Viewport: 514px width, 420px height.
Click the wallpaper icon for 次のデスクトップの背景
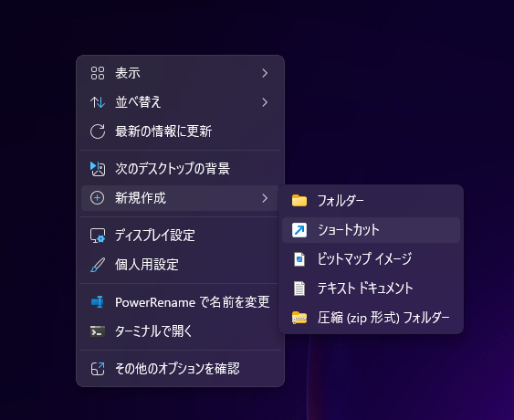(x=98, y=169)
